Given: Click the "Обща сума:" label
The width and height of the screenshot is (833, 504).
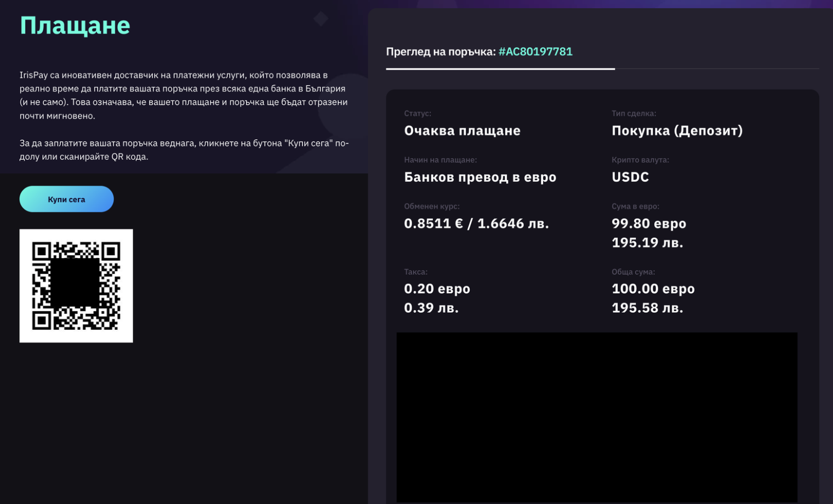Looking at the screenshot, I should click(633, 272).
